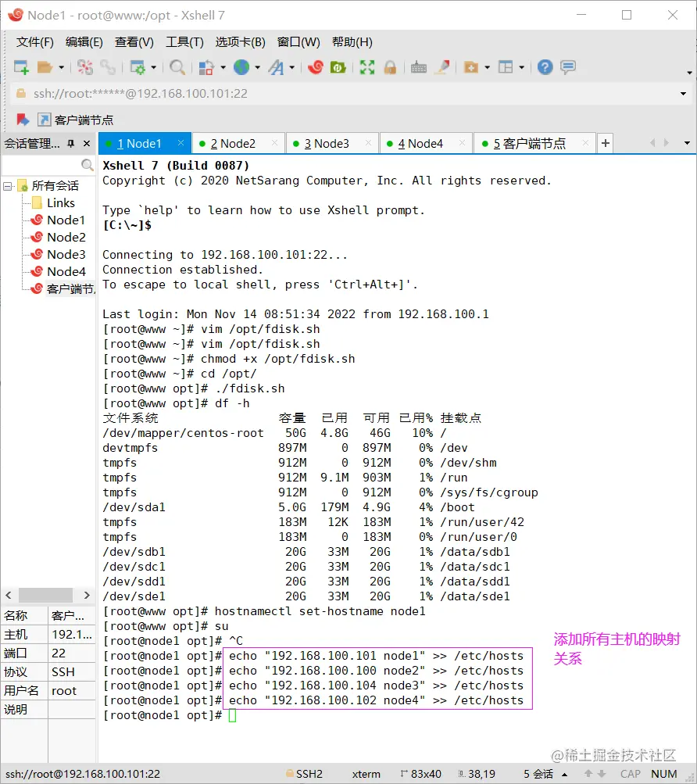697x784 pixels.
Task: Click the new folder transfer icon
Action: click(x=471, y=67)
